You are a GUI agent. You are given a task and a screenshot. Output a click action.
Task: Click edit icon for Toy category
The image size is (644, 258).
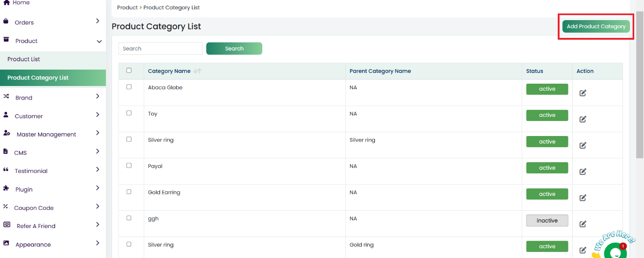[x=582, y=119]
